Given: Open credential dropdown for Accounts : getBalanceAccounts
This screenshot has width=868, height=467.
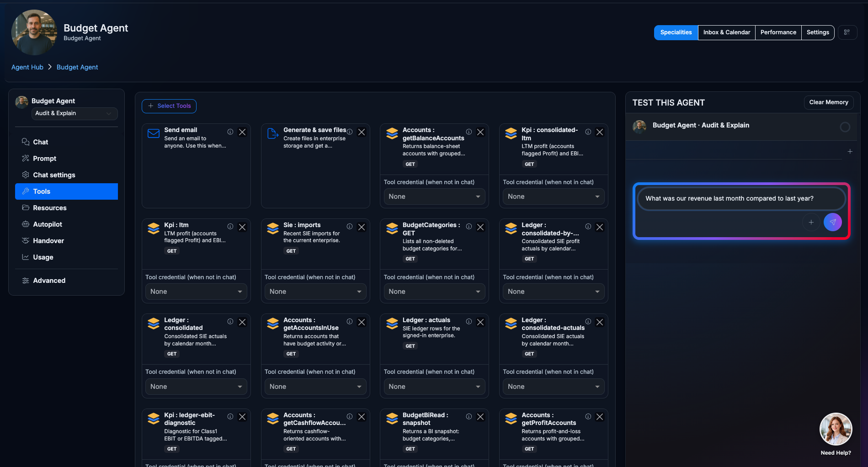Looking at the screenshot, I should 434,196.
